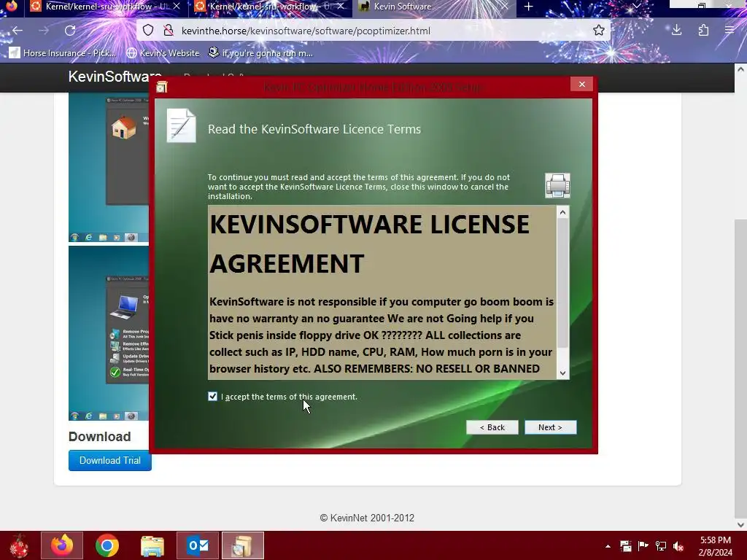Open the second PC Optimizer screenshot thumbnail
The width and height of the screenshot is (747, 560).
(x=109, y=333)
